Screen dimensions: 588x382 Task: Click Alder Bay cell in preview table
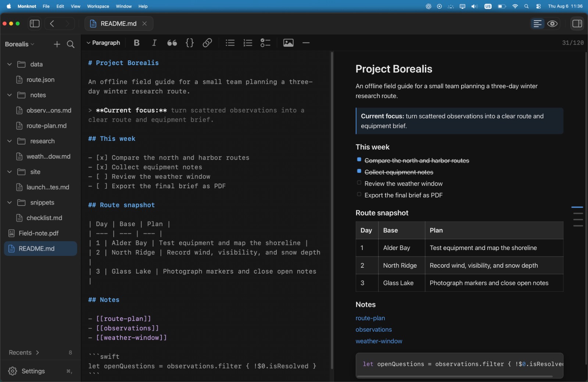[401, 248]
